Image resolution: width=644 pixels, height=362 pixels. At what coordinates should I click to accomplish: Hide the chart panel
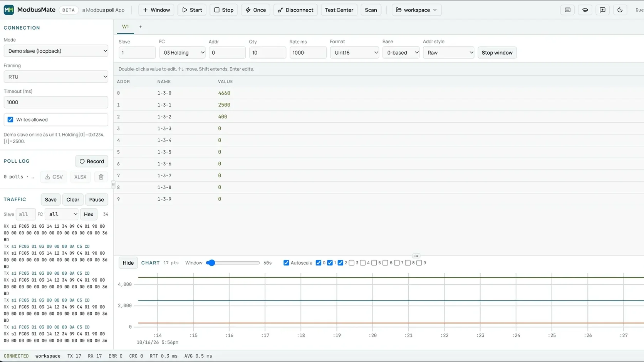128,263
